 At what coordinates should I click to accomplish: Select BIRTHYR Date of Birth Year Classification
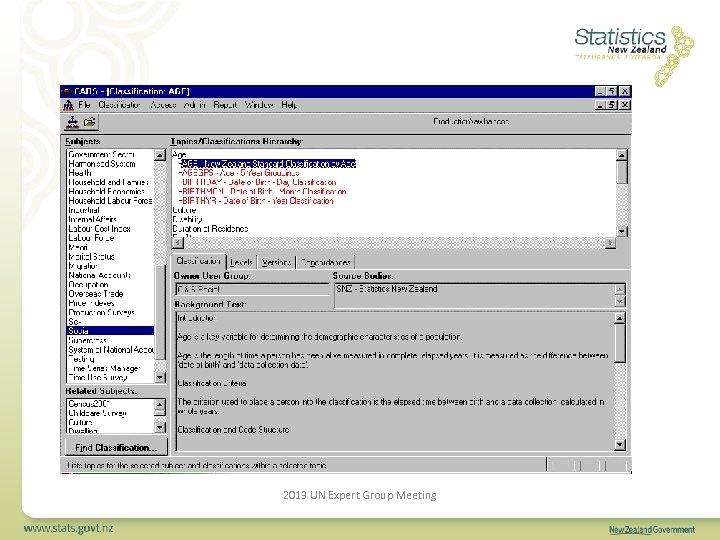tap(257, 201)
